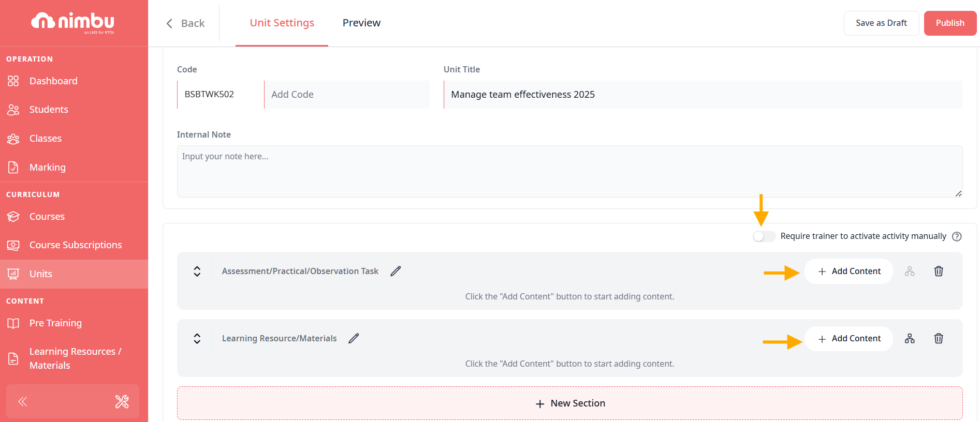Click the Learning Resources file icon
The height and width of the screenshot is (422, 980).
[13, 358]
